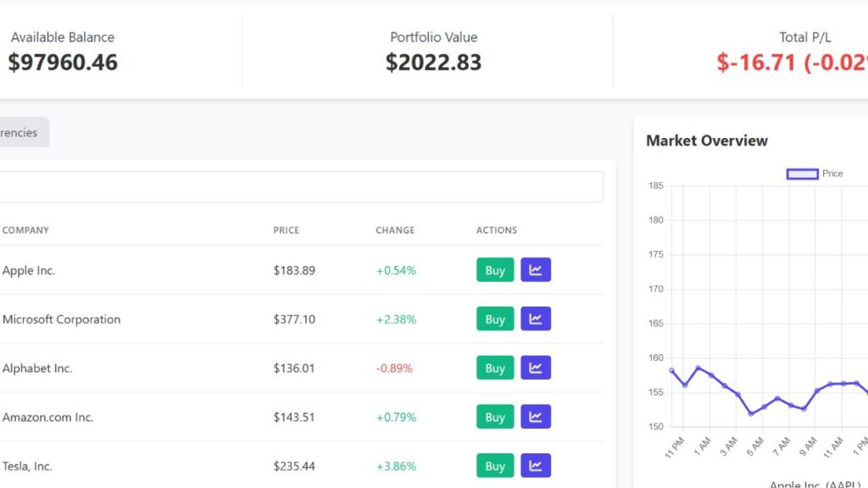Open the chart for Amazon.com Inc.
Image resolution: width=868 pixels, height=488 pixels.
(x=536, y=417)
